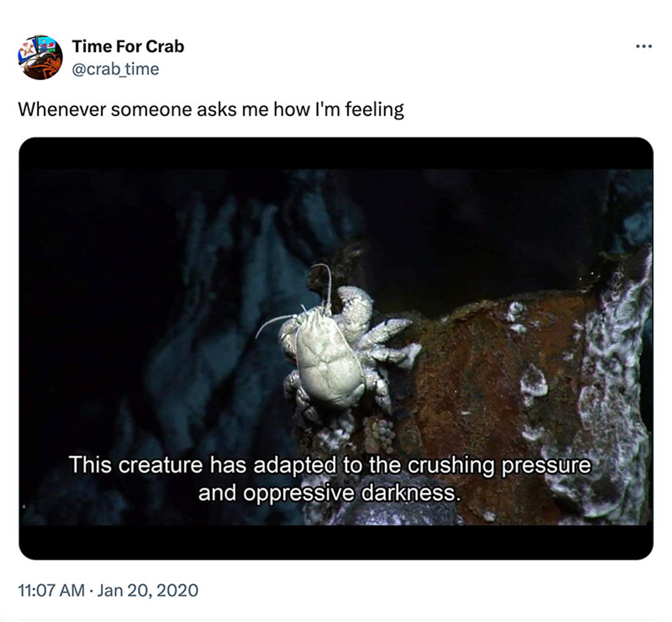Click the Jan 20, 2020 date
The image size is (672, 622).
[x=148, y=591]
